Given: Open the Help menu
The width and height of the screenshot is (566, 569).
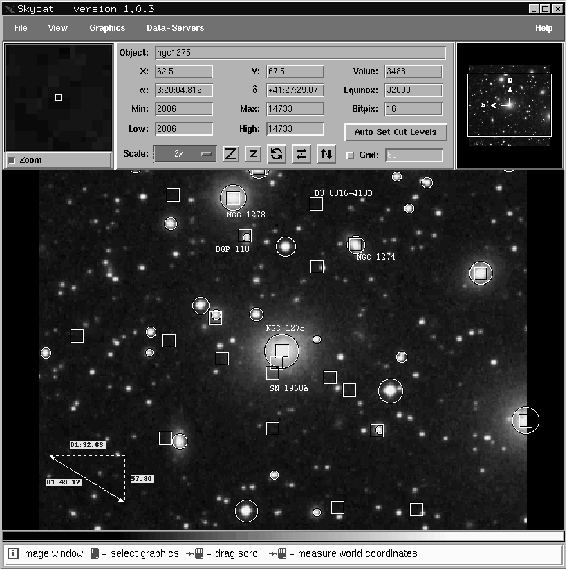Looking at the screenshot, I should pos(544,28).
